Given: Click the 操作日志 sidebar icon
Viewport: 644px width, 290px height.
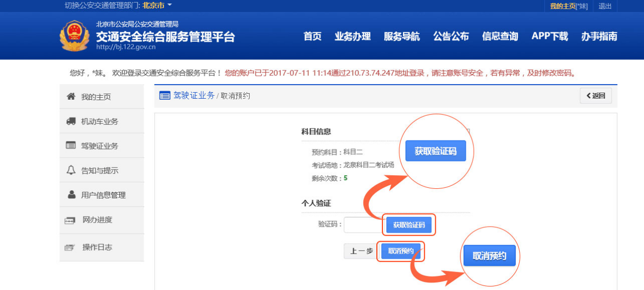Looking at the screenshot, I should (x=70, y=247).
